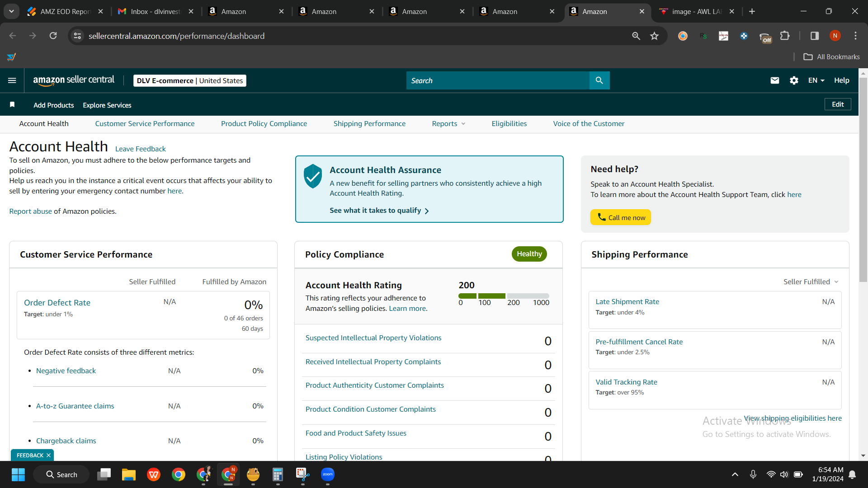Screen dimensions: 868x488
Task: Open the Leave Feedback link
Action: click(141, 149)
